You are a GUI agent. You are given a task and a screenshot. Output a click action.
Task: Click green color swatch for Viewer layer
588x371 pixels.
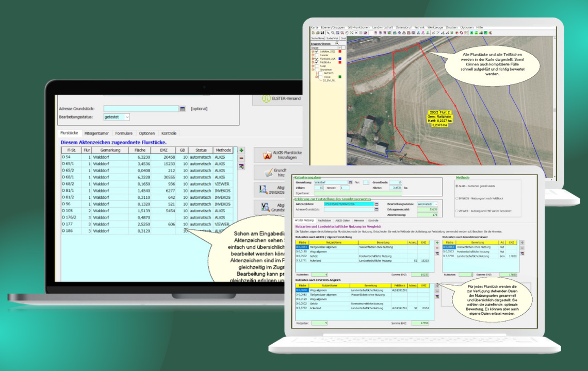pyautogui.click(x=340, y=77)
